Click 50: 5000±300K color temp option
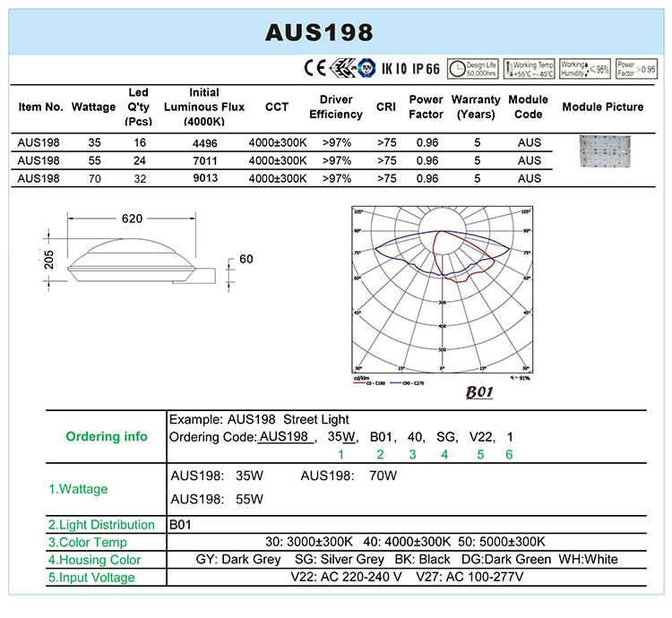Screen dimensions: 672x618 click(x=502, y=542)
